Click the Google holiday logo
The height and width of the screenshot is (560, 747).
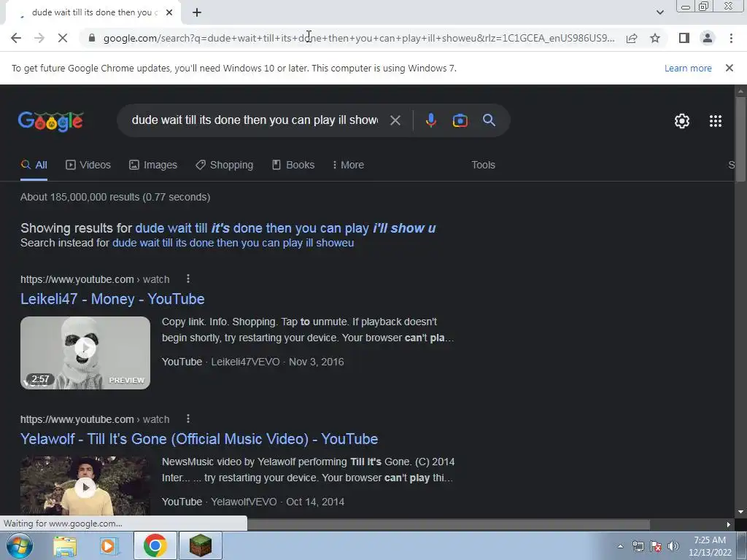click(x=51, y=121)
